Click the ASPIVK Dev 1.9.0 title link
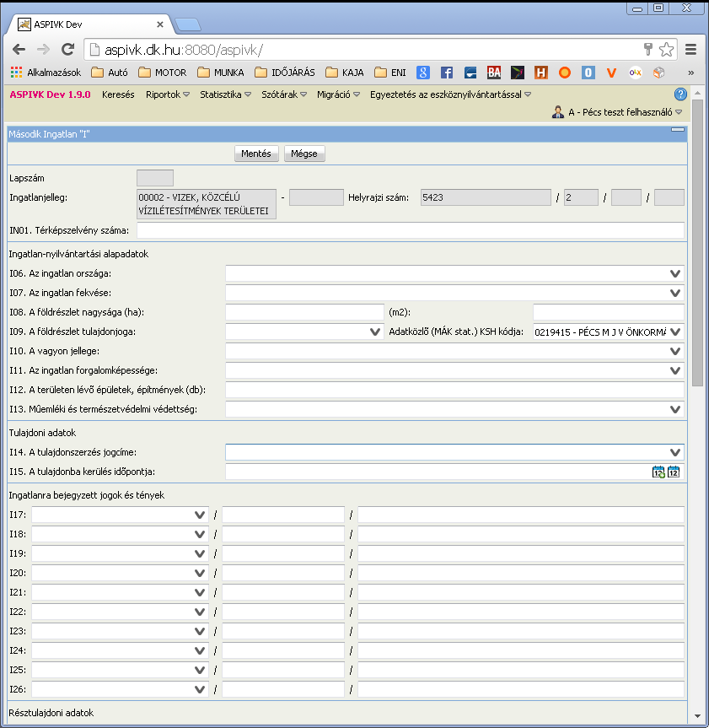 (x=50, y=94)
